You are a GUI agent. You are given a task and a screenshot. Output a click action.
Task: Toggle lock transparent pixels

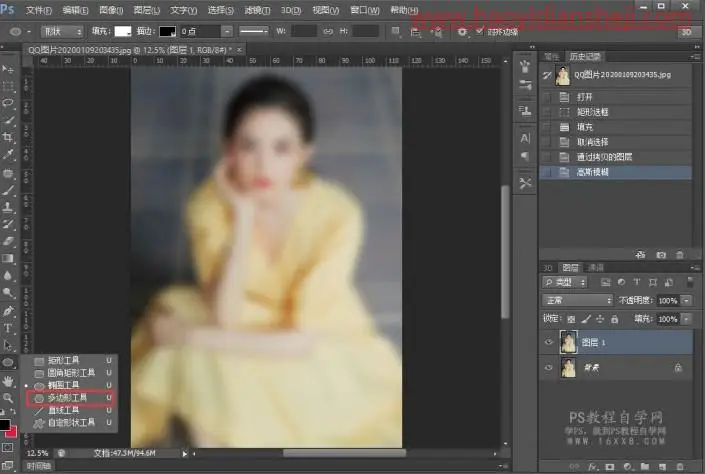pyautogui.click(x=571, y=319)
